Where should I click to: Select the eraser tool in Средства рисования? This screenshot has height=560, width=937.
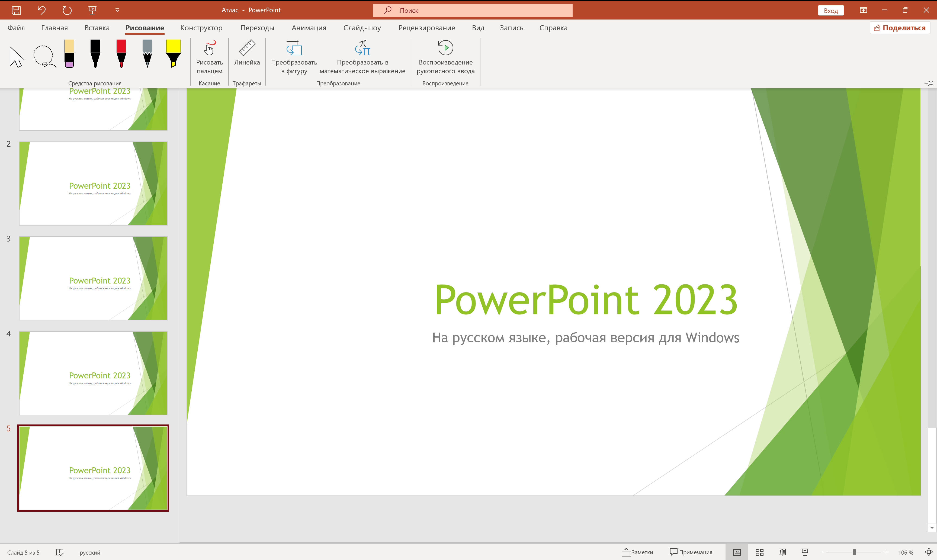tap(69, 55)
